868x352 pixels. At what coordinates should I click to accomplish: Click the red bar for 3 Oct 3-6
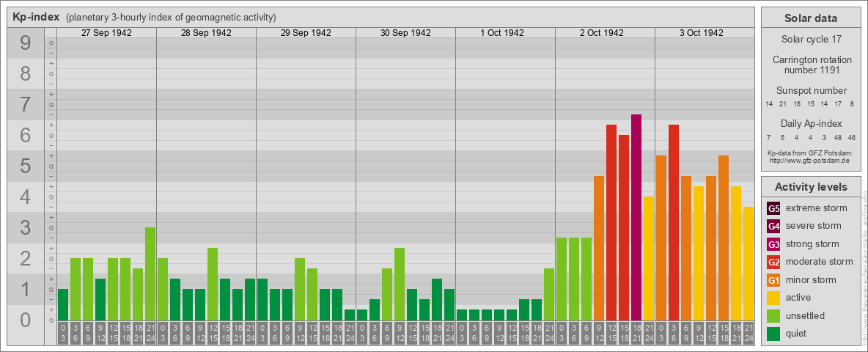tap(674, 222)
